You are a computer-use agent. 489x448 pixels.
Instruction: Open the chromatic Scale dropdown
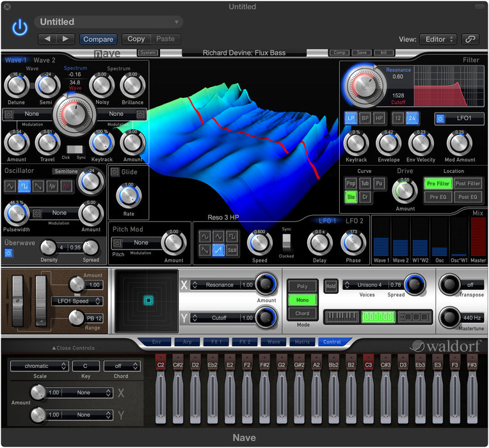click(38, 366)
